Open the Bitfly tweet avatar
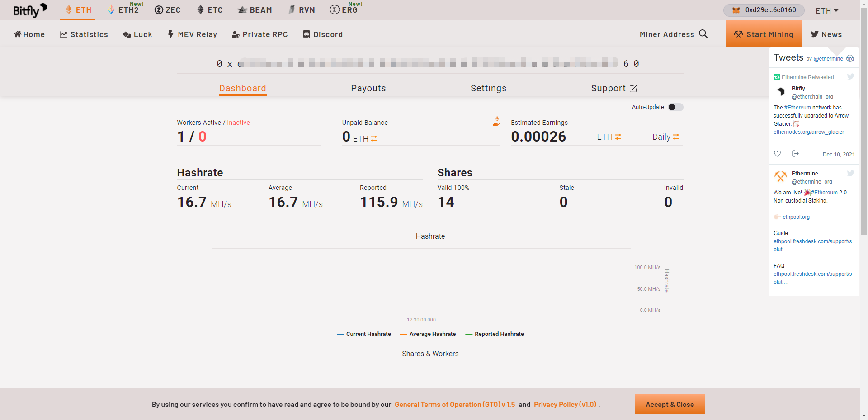Viewport: 868px width, 420px height. tap(781, 92)
